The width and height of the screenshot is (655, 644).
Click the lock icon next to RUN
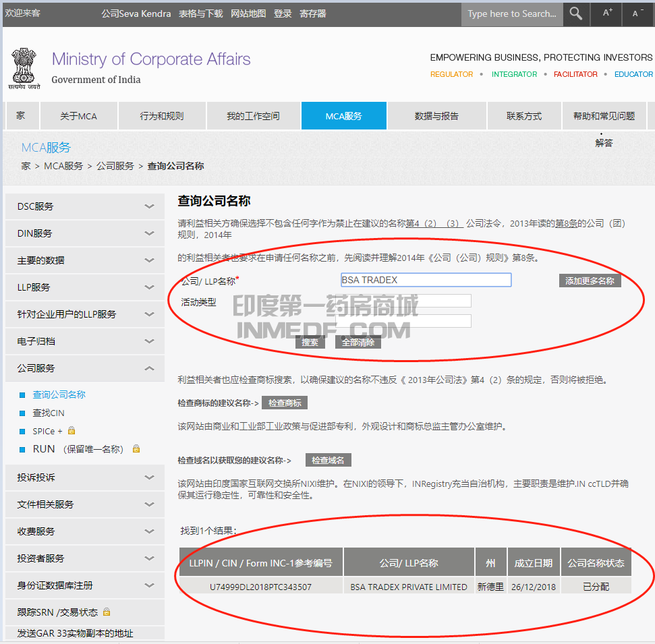[136, 448]
